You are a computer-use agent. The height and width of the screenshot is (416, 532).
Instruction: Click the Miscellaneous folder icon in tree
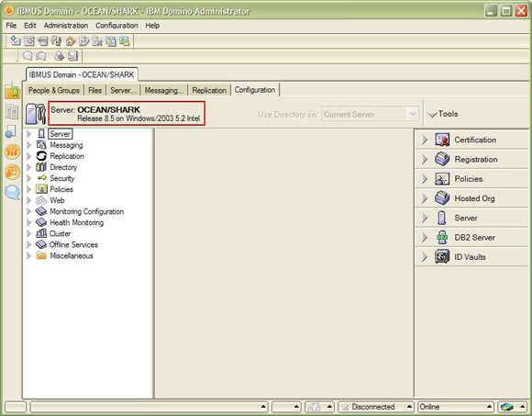[41, 255]
